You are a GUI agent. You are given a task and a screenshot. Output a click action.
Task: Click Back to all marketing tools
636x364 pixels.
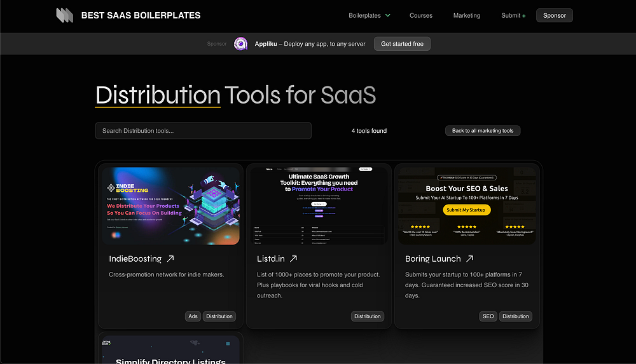click(483, 130)
